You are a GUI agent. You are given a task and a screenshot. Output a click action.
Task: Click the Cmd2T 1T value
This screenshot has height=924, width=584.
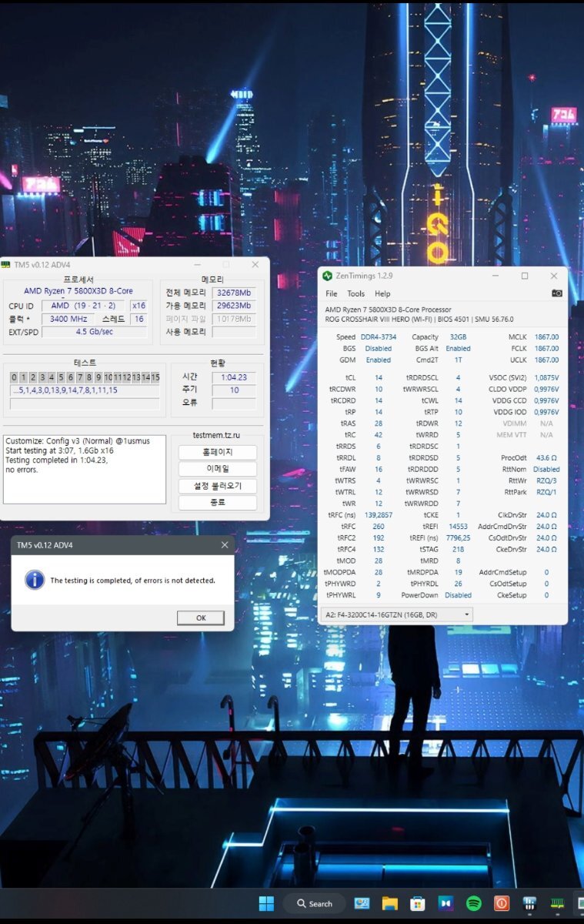[x=458, y=360]
